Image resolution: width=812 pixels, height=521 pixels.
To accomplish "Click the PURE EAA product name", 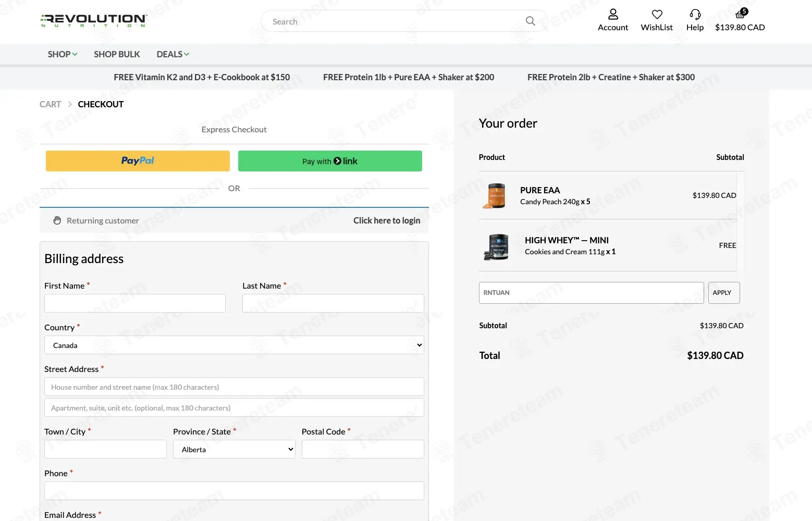I will [x=540, y=190].
